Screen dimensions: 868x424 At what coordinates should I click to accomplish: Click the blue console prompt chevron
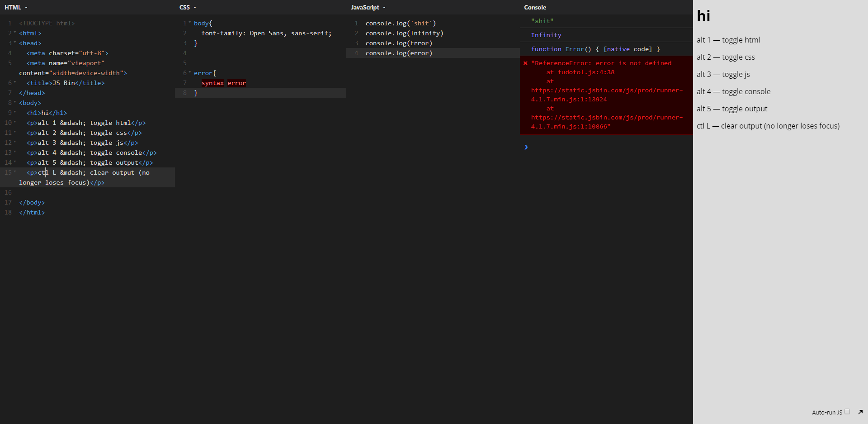click(x=526, y=147)
